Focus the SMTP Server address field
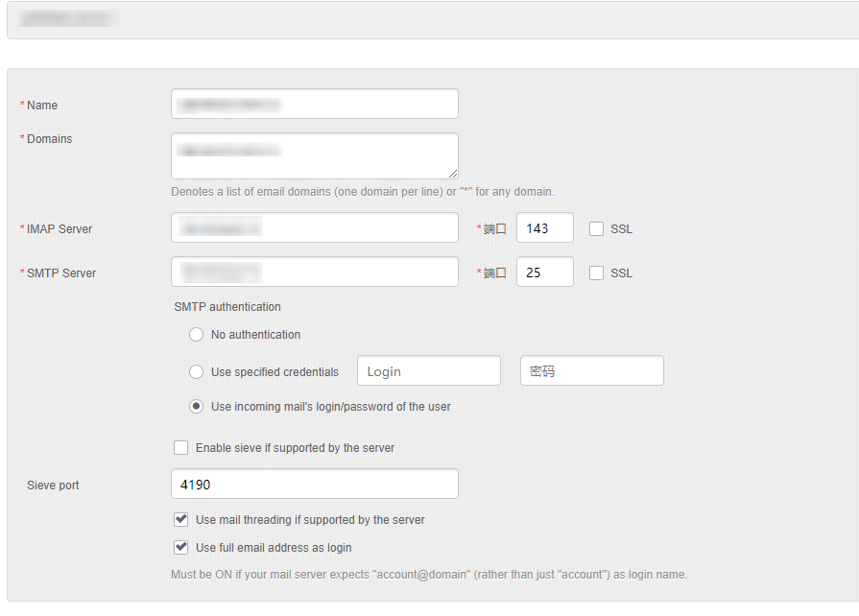 [x=314, y=272]
